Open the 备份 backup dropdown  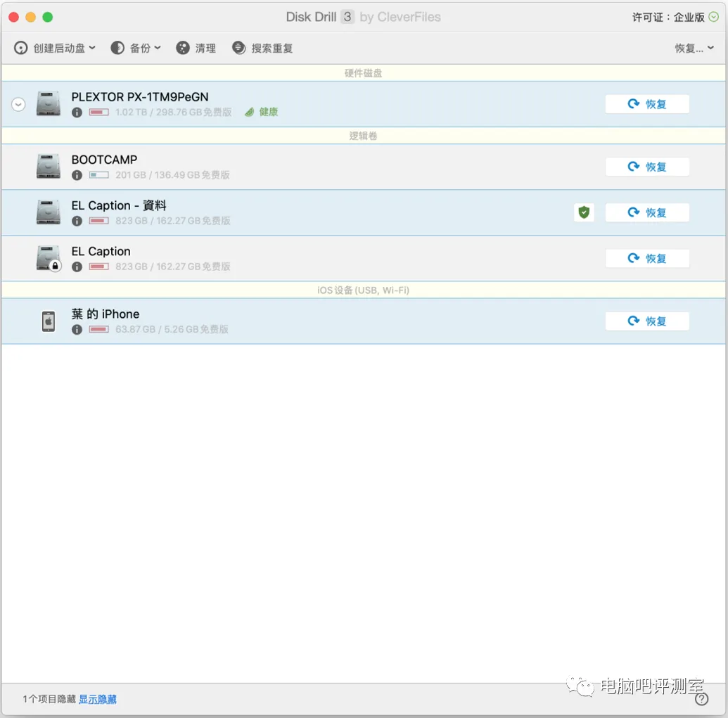(136, 48)
